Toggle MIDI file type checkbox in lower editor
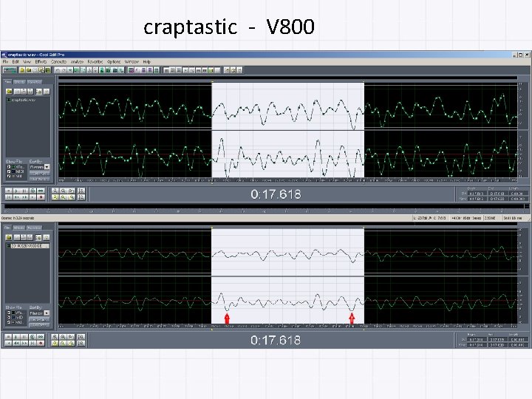Viewport: 532px width, 399px height. pyautogui.click(x=9, y=317)
